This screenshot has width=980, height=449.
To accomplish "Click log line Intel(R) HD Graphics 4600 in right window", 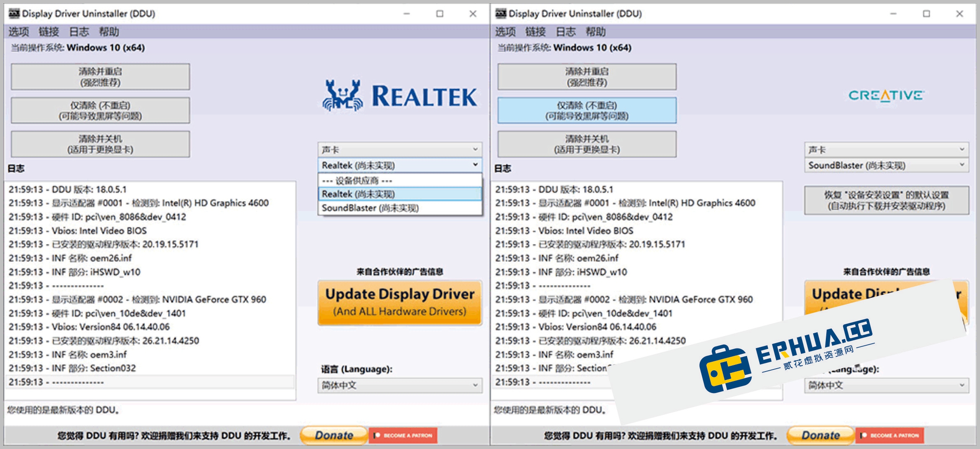I will 625,203.
